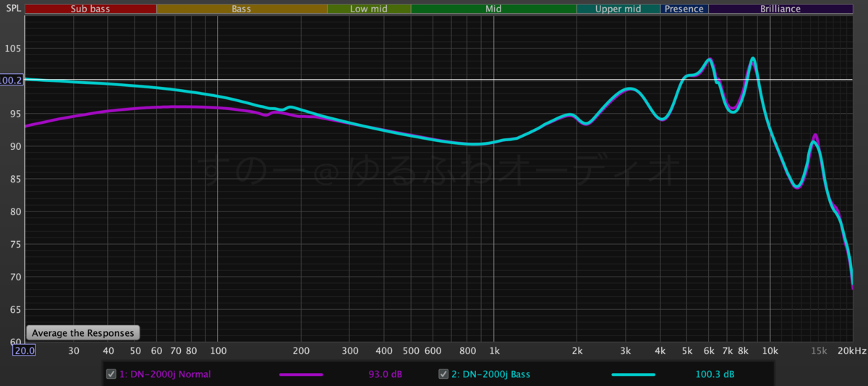Click the 70 SPL axis tick label
The height and width of the screenshot is (386, 868).
[x=17, y=277]
